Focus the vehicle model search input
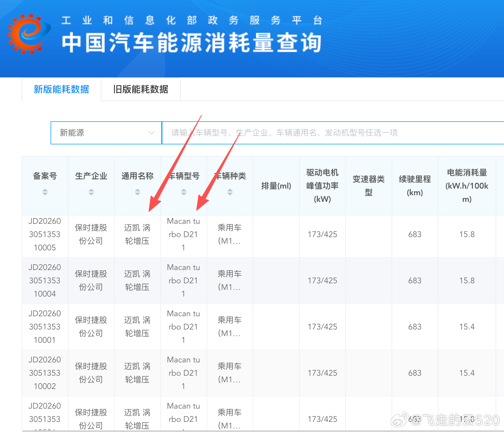504x432 pixels. pyautogui.click(x=333, y=133)
